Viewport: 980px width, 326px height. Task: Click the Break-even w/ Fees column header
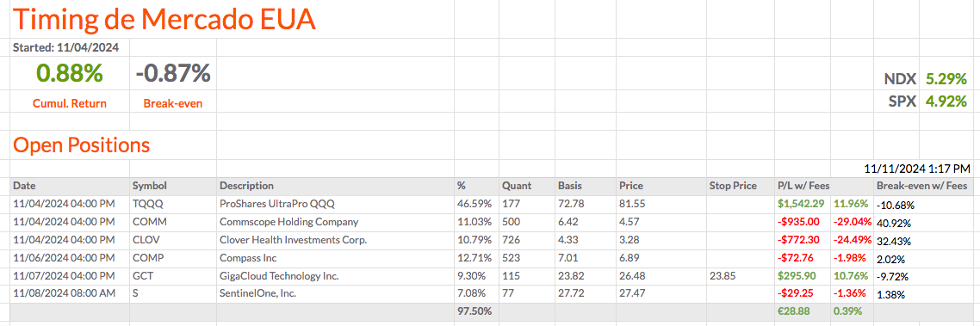[x=922, y=186]
